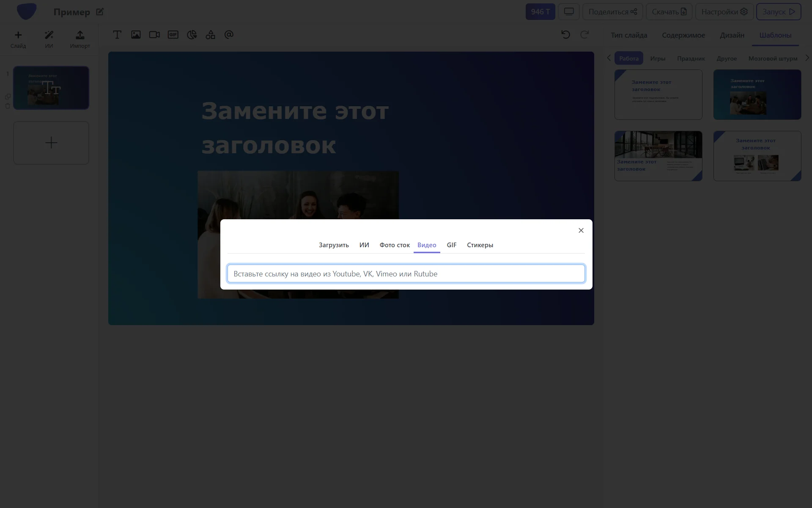The image size is (812, 508).
Task: Switch to ИИ tab in dialog
Action: (364, 245)
